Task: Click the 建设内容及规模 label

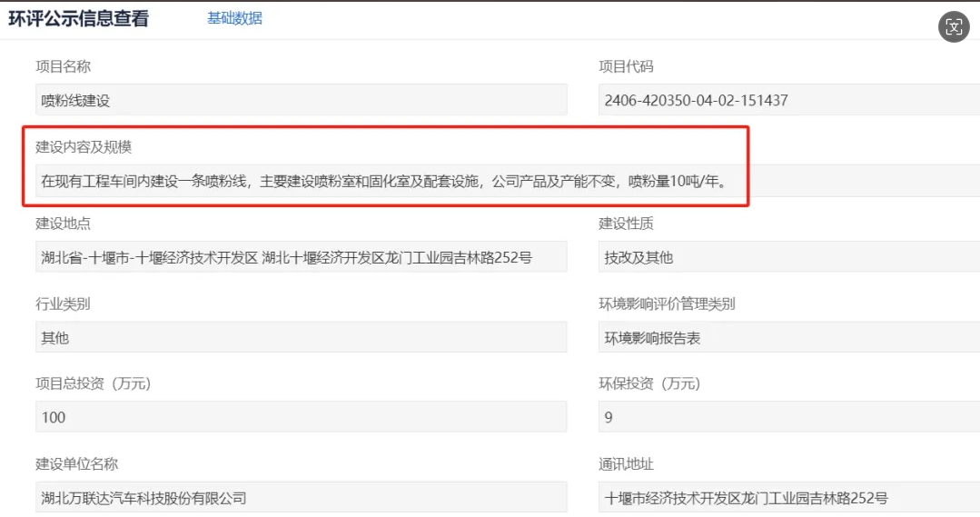Action: (84, 147)
